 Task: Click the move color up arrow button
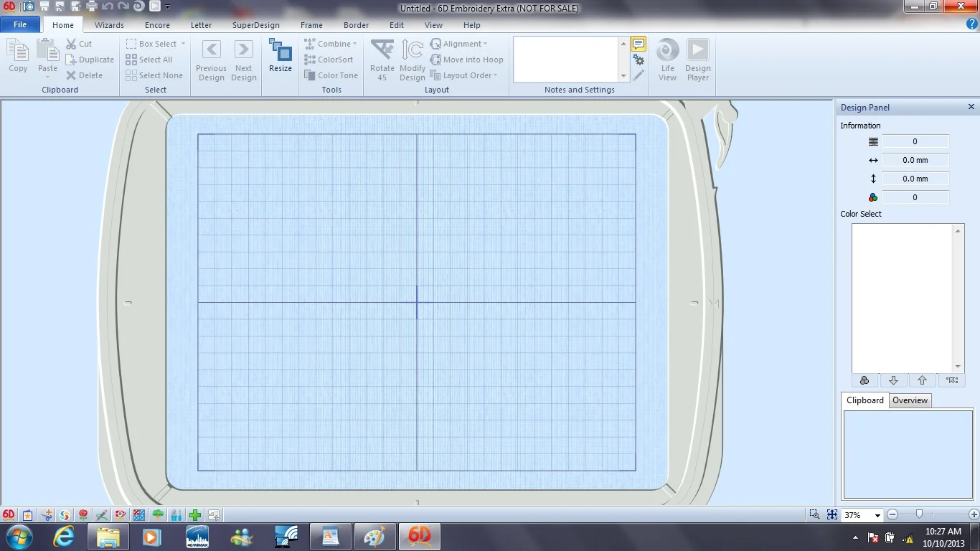click(x=923, y=380)
